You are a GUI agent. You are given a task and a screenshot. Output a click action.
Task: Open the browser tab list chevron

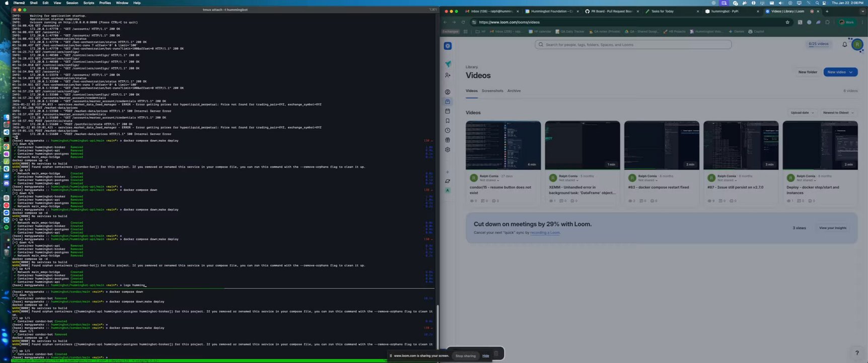click(x=864, y=11)
